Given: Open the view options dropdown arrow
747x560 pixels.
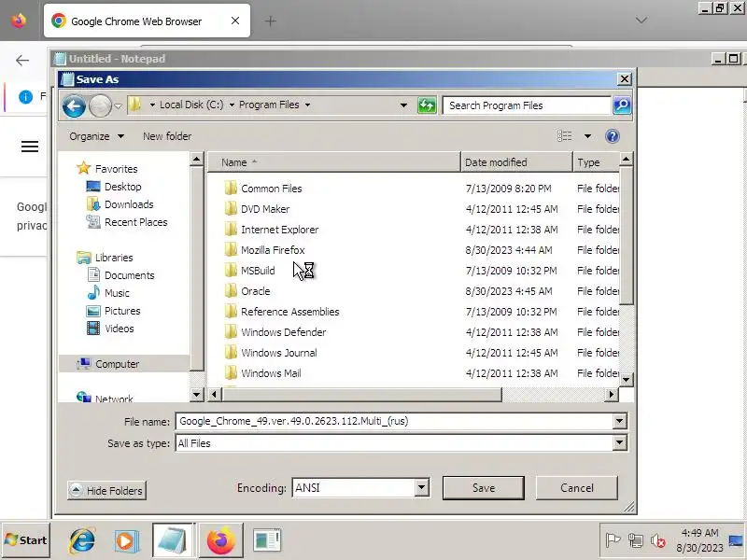Looking at the screenshot, I should 588,136.
